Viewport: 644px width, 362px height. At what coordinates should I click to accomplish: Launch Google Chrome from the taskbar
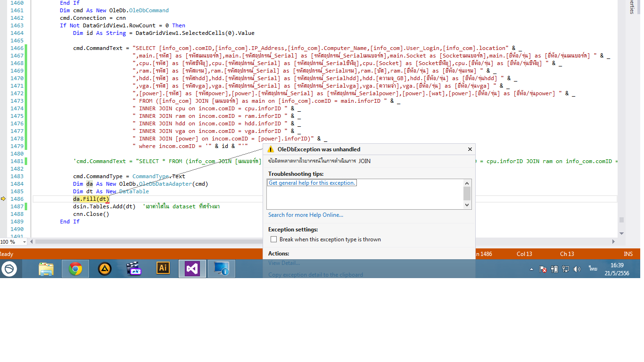click(75, 269)
